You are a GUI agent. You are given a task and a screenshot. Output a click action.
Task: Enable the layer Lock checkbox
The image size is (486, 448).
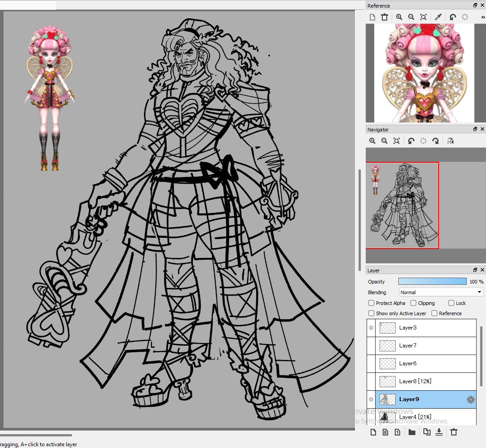click(451, 303)
